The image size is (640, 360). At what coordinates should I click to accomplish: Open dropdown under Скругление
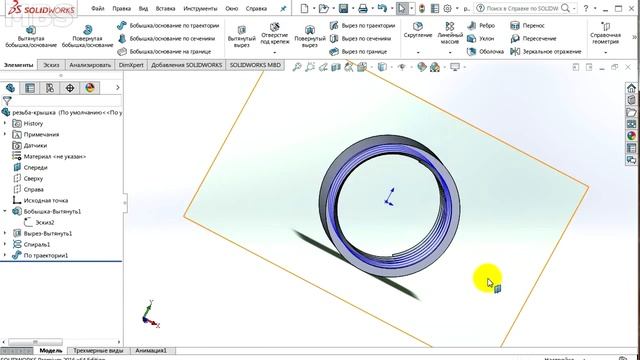[418, 53]
